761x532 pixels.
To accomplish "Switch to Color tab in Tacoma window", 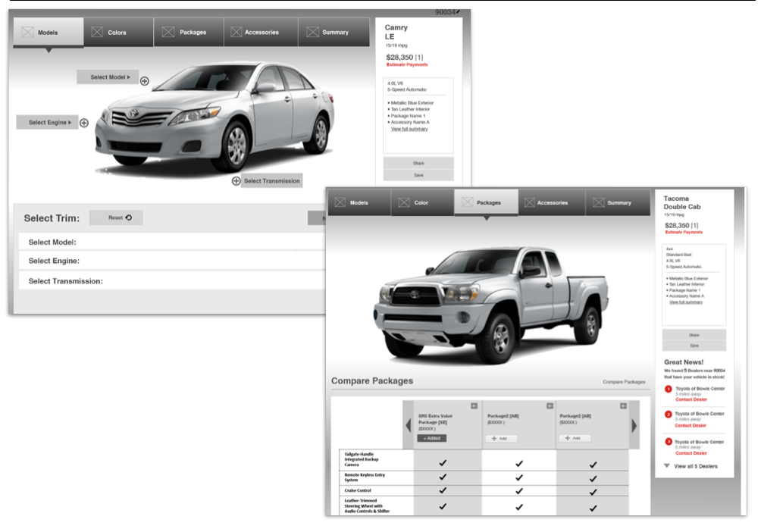I will click(x=422, y=202).
